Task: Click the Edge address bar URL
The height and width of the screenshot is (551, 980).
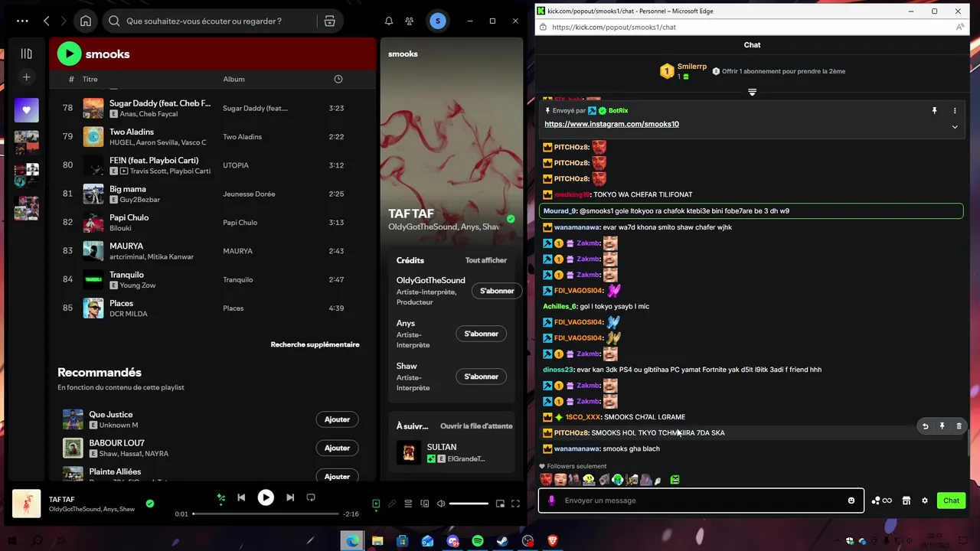Action: [x=614, y=27]
